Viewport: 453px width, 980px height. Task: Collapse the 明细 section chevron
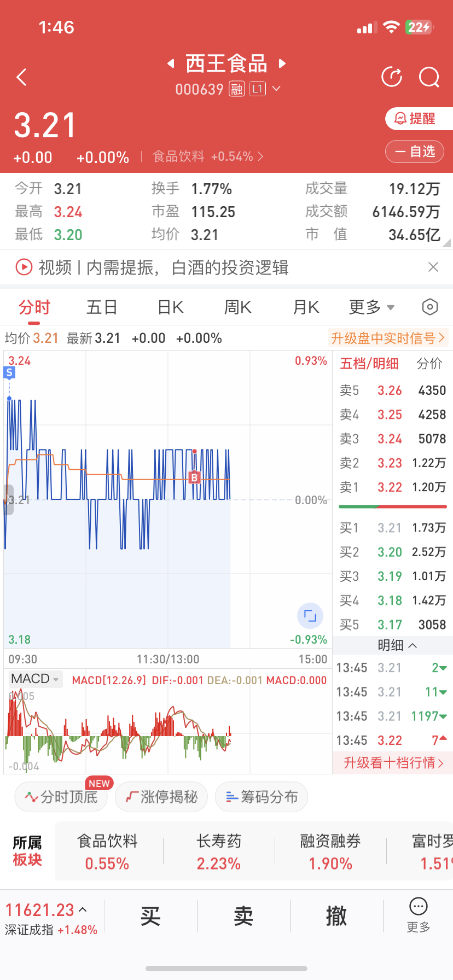pos(413,646)
